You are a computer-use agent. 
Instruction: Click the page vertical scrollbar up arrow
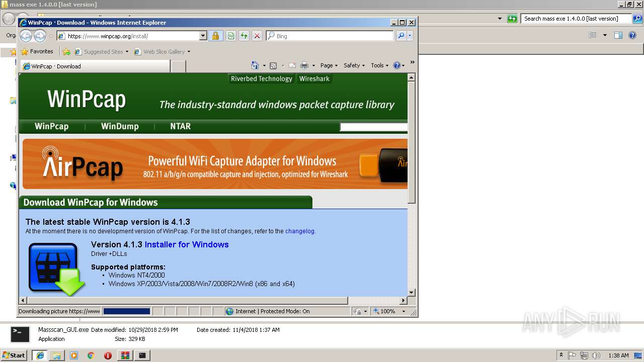pyautogui.click(x=411, y=78)
